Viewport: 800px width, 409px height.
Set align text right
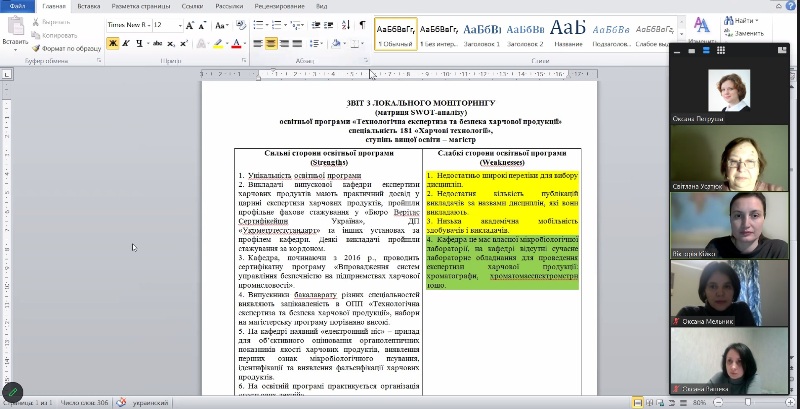click(284, 44)
